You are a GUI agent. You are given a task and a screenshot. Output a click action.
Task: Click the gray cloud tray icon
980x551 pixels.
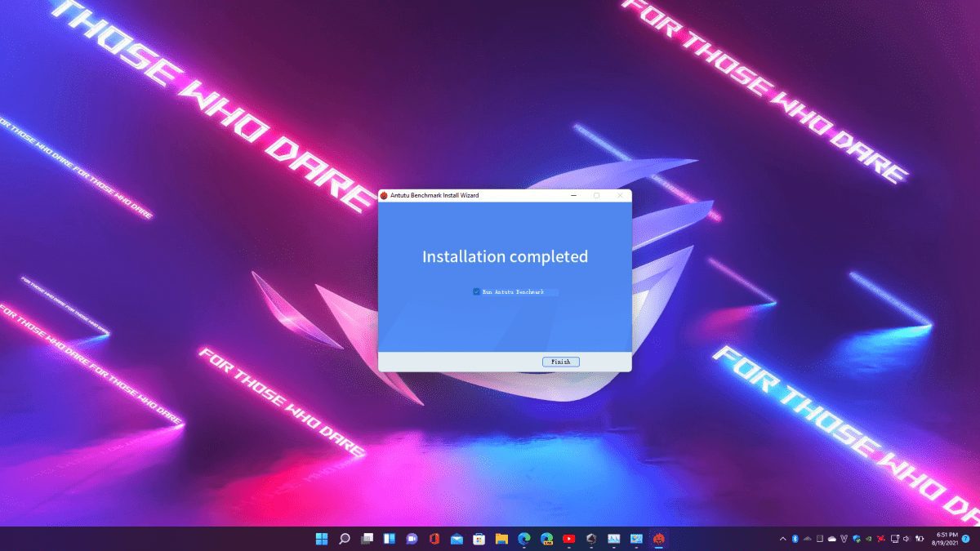click(x=807, y=539)
